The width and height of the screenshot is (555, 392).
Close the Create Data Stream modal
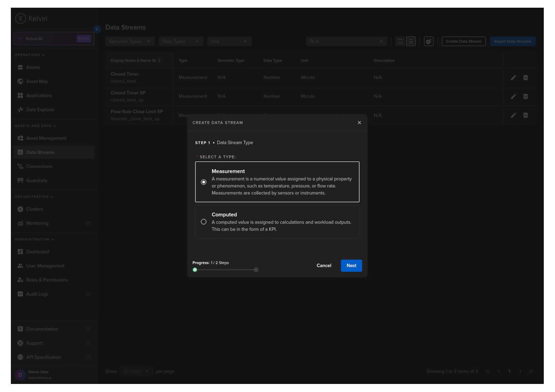coord(359,122)
